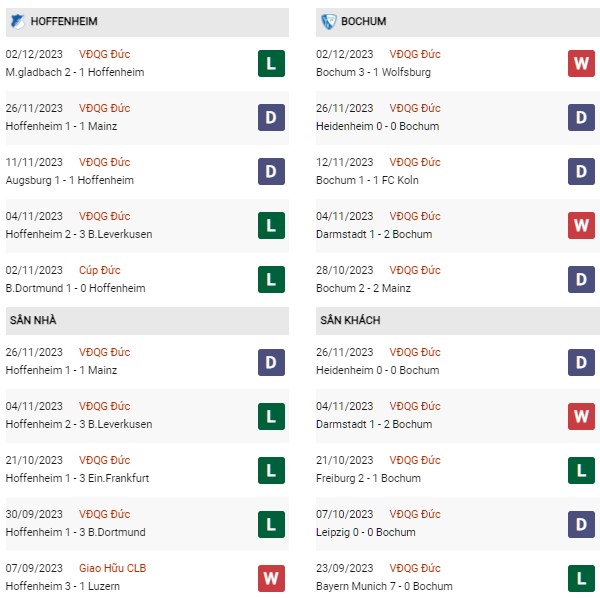Image resolution: width=600 pixels, height=598 pixels.
Task: Select the SÂN NHÀ section header
Action: [147, 321]
